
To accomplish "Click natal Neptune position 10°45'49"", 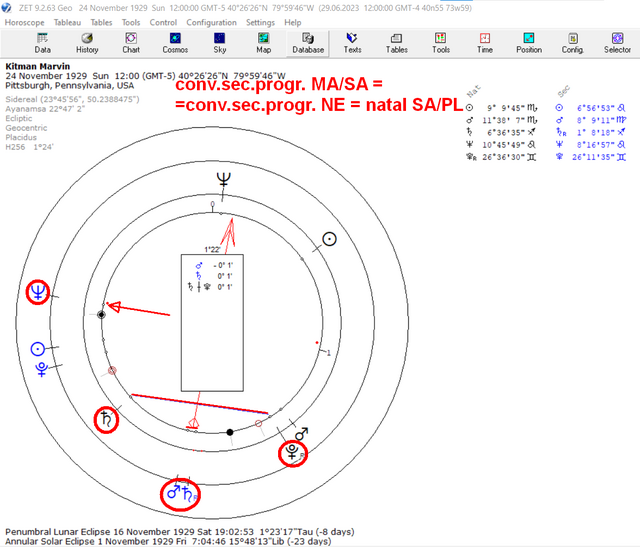I will pos(502,145).
